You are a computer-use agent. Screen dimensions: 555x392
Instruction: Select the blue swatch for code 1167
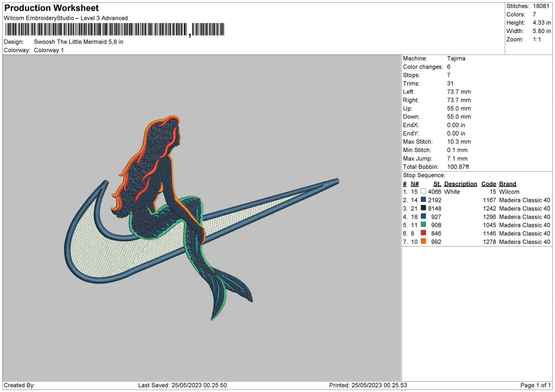click(x=423, y=200)
